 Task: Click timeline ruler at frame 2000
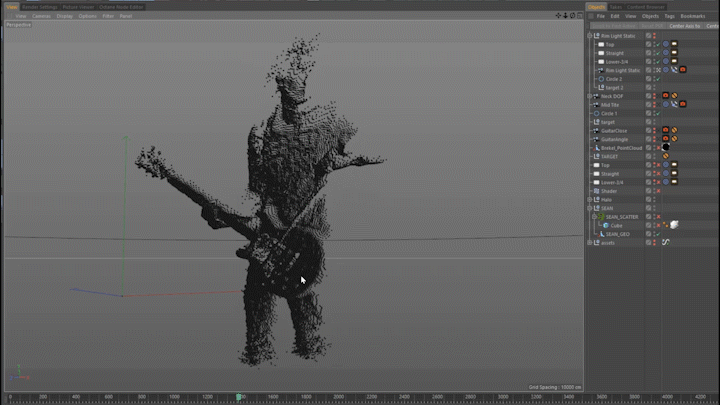pyautogui.click(x=338, y=396)
